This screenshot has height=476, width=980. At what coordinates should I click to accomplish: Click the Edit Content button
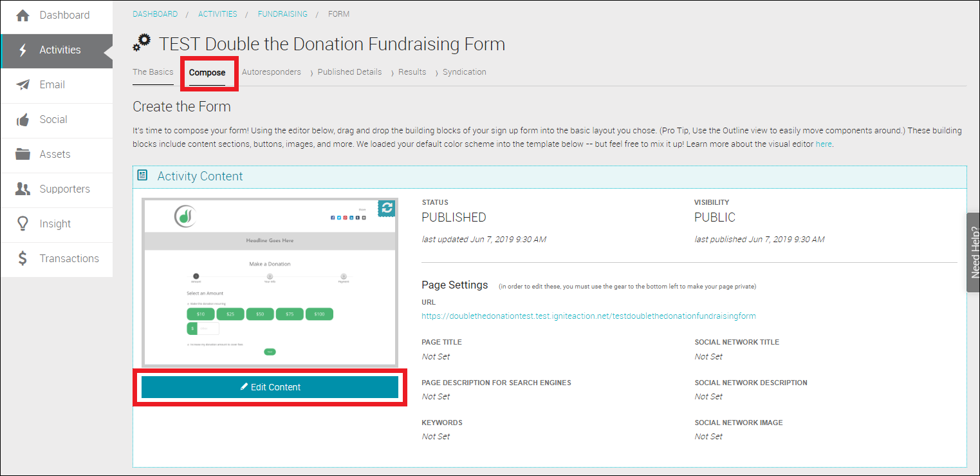coord(270,387)
